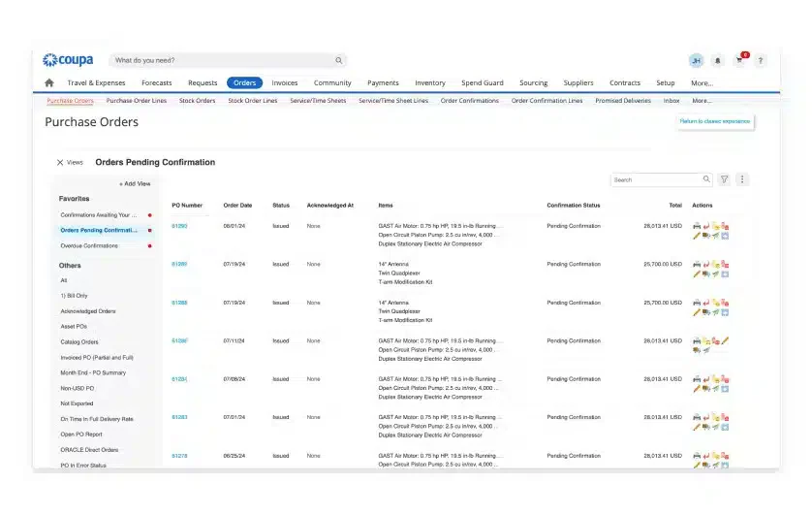Edit PO 61288 with the pencil icon

click(697, 312)
